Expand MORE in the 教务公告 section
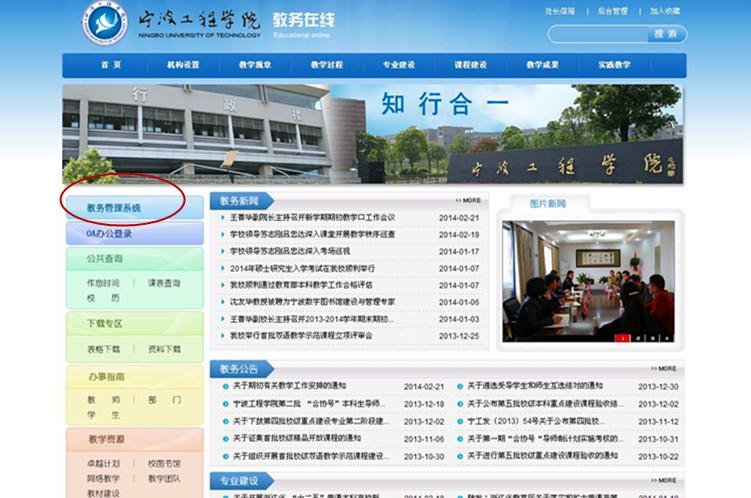 pyautogui.click(x=663, y=368)
